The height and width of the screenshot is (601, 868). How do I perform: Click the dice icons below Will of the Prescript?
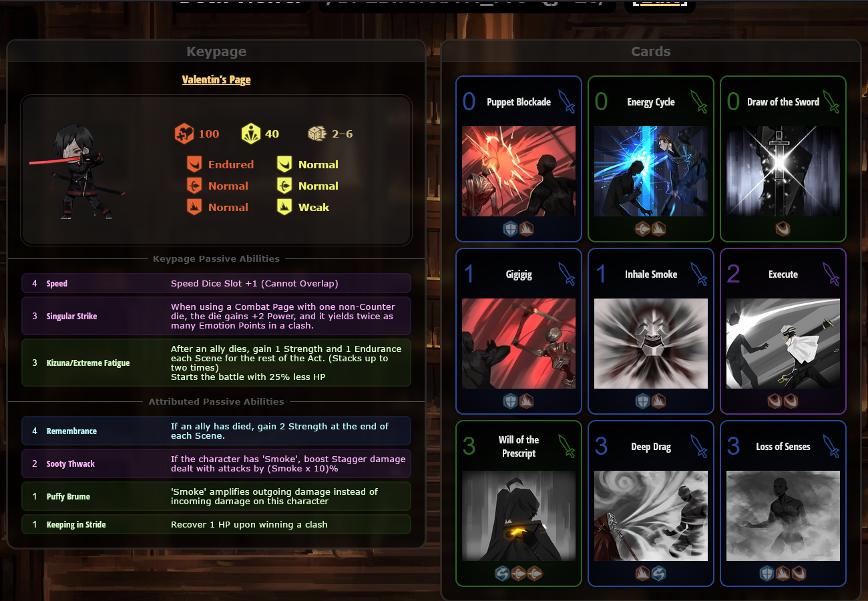coord(519,573)
